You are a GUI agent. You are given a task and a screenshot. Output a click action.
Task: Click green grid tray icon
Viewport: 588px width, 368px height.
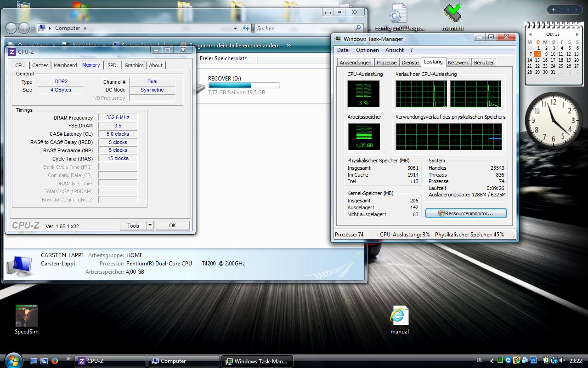coord(501,361)
